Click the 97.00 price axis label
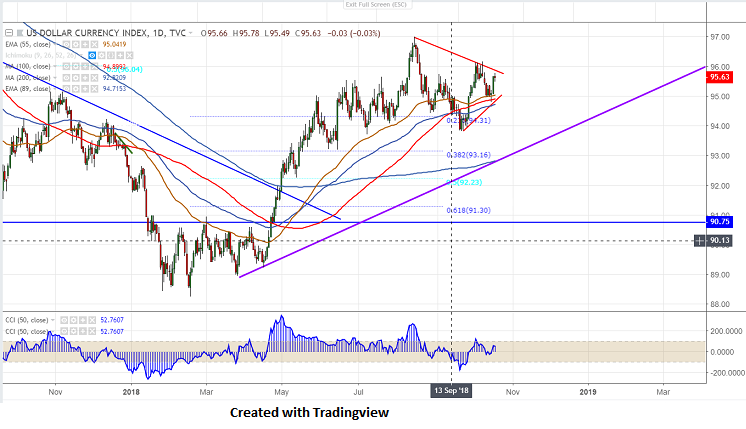 click(720, 37)
